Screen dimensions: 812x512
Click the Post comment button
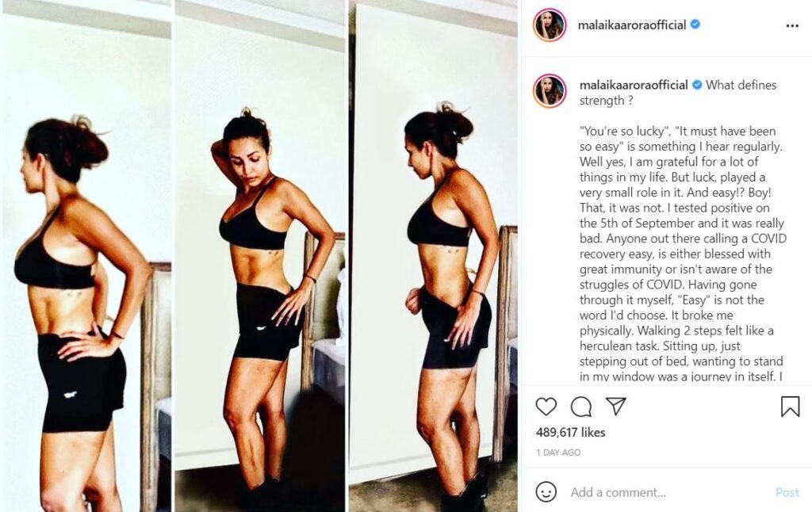pos(787,492)
